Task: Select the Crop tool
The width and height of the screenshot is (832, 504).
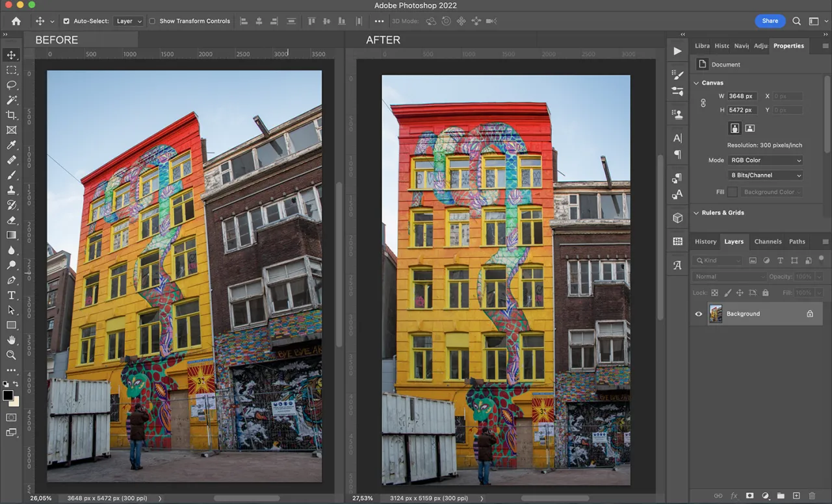Action: [11, 115]
